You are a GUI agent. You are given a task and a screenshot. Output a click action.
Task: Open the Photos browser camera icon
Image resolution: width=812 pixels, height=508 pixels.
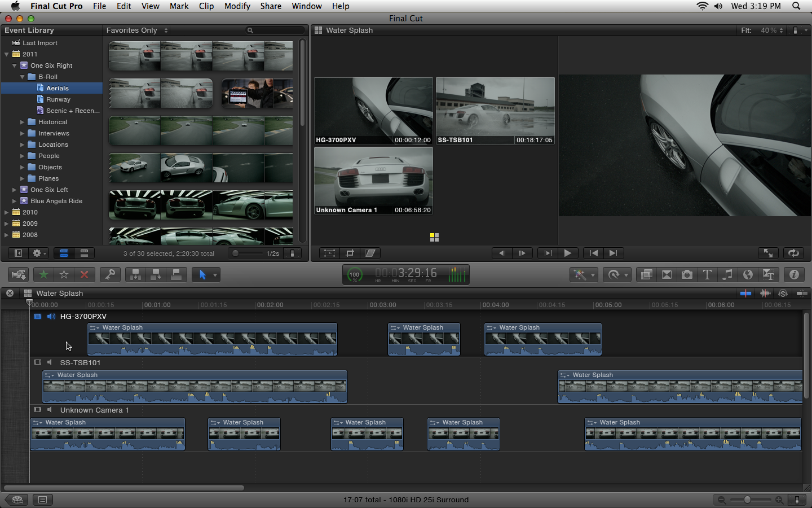(687, 275)
